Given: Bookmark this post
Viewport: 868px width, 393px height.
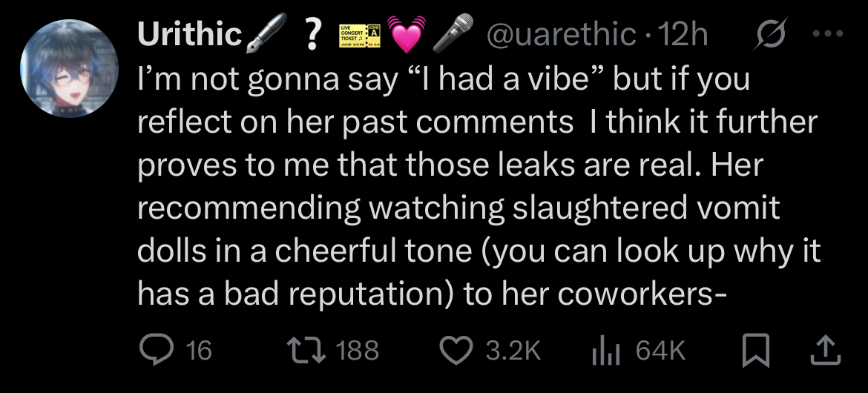Looking at the screenshot, I should pyautogui.click(x=754, y=350).
